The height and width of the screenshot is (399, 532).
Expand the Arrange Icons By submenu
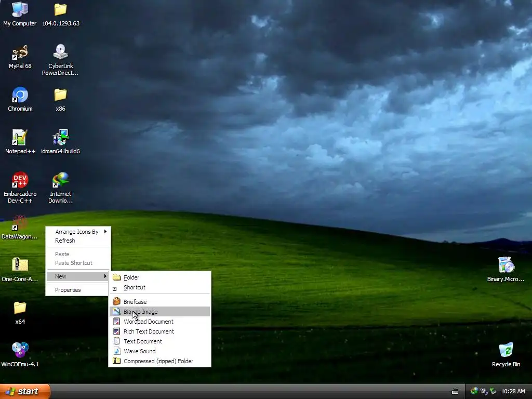tap(78, 232)
